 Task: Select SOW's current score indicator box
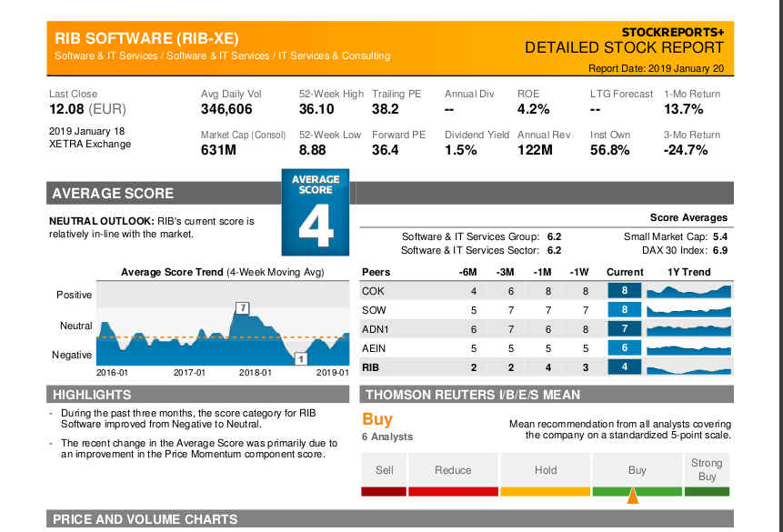623,309
